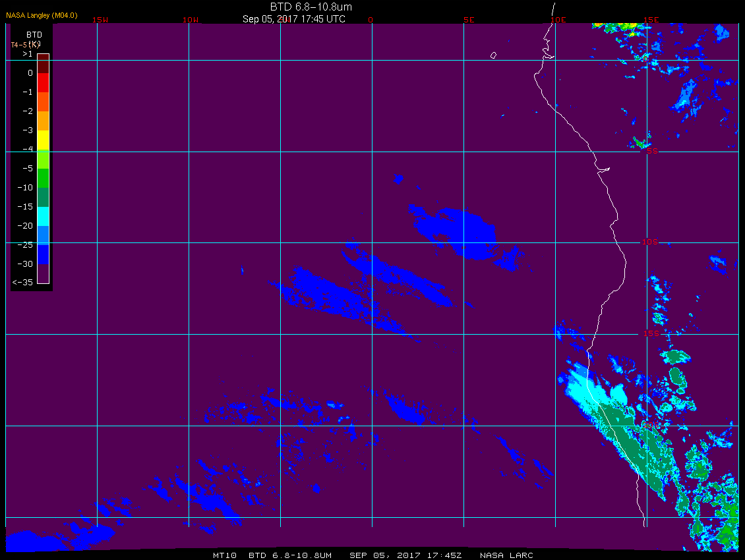Click the title 'BTD 6.8–10.8um'

click(x=311, y=7)
